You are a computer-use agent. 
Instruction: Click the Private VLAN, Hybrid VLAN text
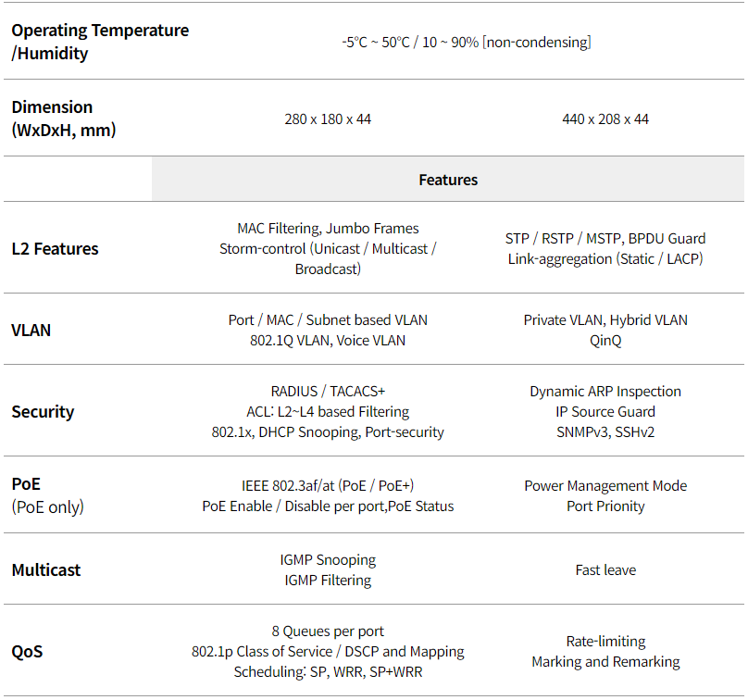pos(605,320)
